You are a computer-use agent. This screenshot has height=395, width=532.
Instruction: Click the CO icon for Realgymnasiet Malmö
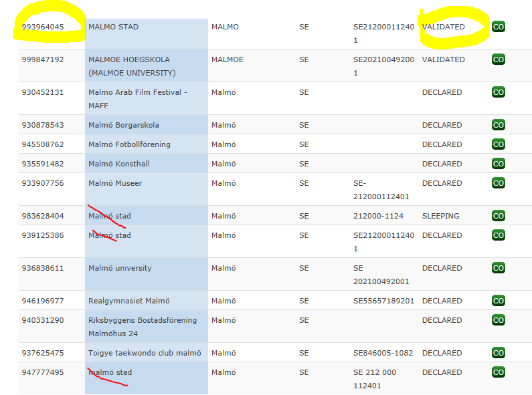tap(499, 301)
